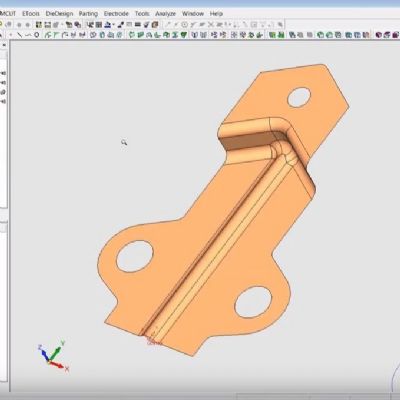The height and width of the screenshot is (400, 400).
Task: Click the checkmark icon in top toolbar
Action: pos(146,24)
